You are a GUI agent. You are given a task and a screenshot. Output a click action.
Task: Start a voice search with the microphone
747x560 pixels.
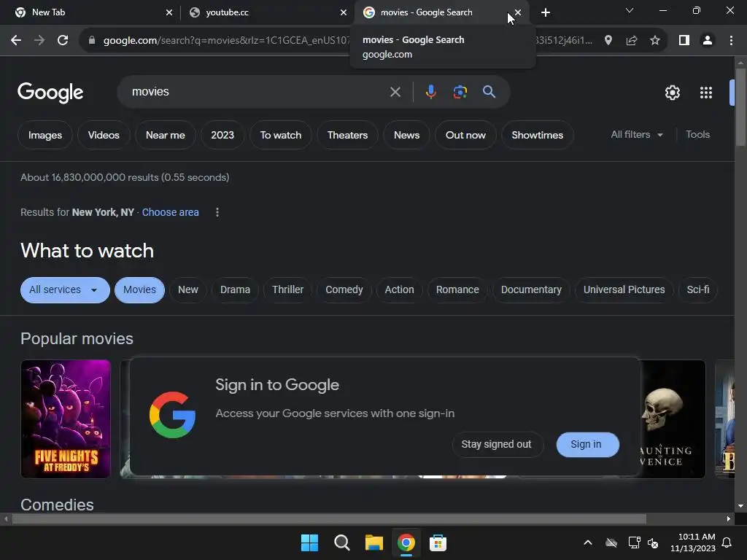click(430, 92)
